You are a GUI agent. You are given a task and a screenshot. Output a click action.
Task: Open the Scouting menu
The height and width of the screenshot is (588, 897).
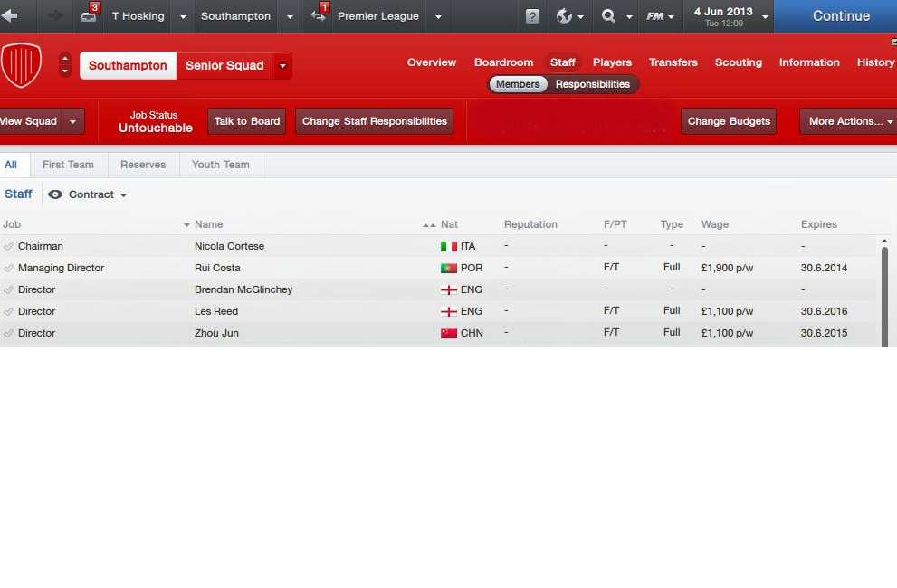[x=738, y=62]
